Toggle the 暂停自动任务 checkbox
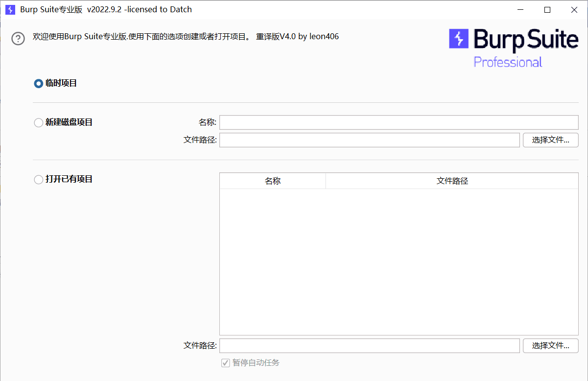588x381 pixels. click(226, 363)
